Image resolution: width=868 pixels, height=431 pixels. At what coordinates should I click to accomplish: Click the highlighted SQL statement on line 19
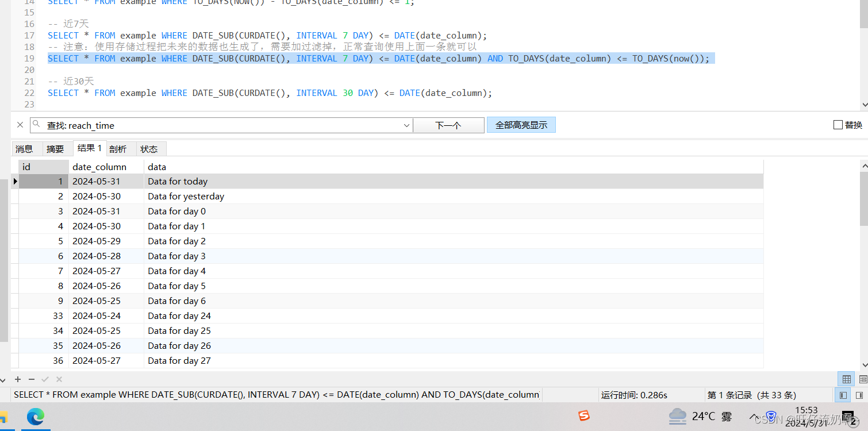point(381,59)
